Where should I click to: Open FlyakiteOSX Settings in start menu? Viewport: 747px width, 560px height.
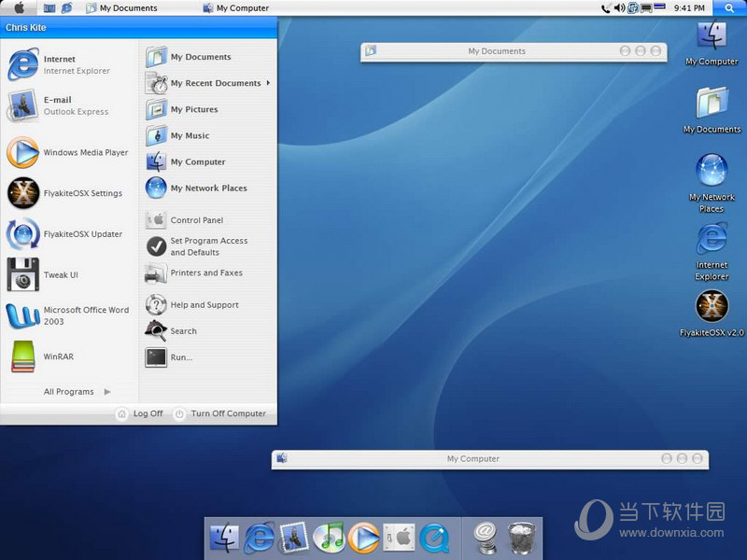[82, 193]
